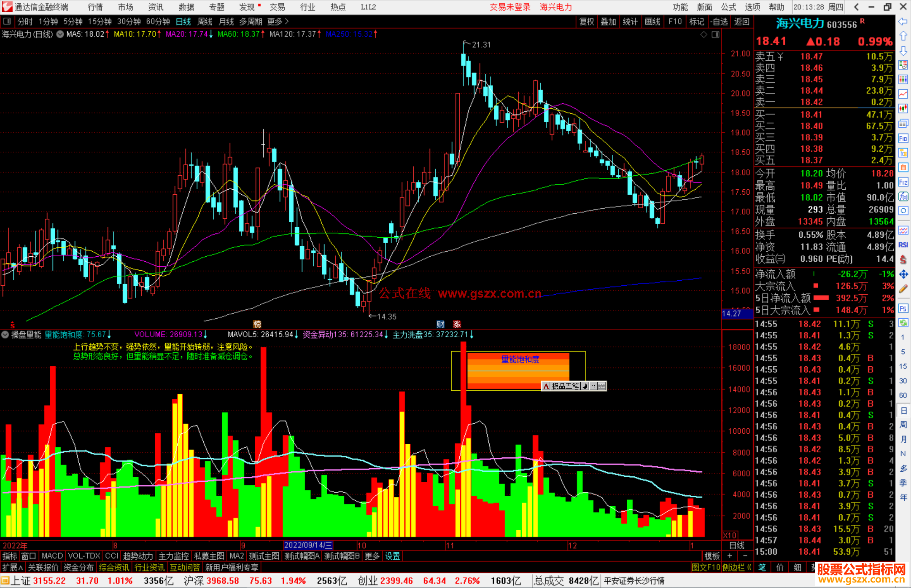Viewport: 911px width, 588px height.
Task: Open the F10 company info sidebar icon
Action: [x=903, y=139]
